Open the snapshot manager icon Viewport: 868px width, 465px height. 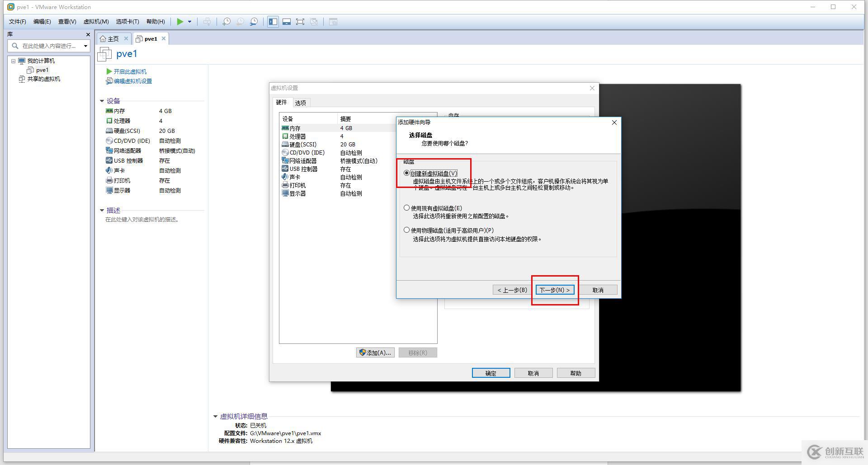coord(254,22)
